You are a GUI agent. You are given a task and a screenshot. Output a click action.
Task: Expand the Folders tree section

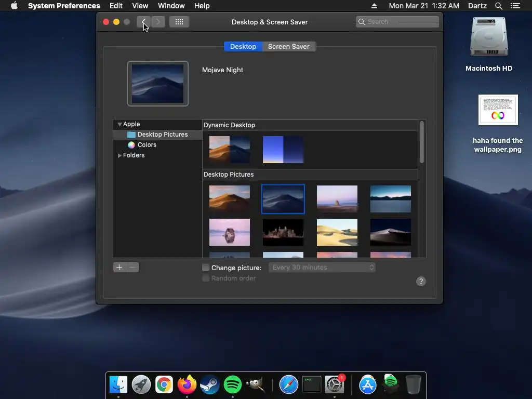pyautogui.click(x=119, y=155)
